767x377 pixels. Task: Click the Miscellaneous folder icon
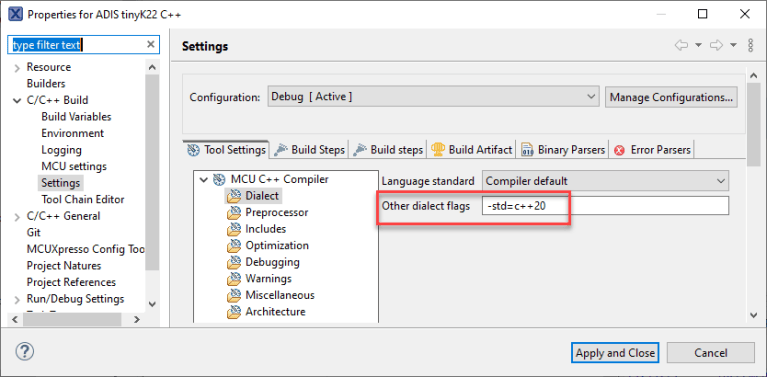coord(234,295)
